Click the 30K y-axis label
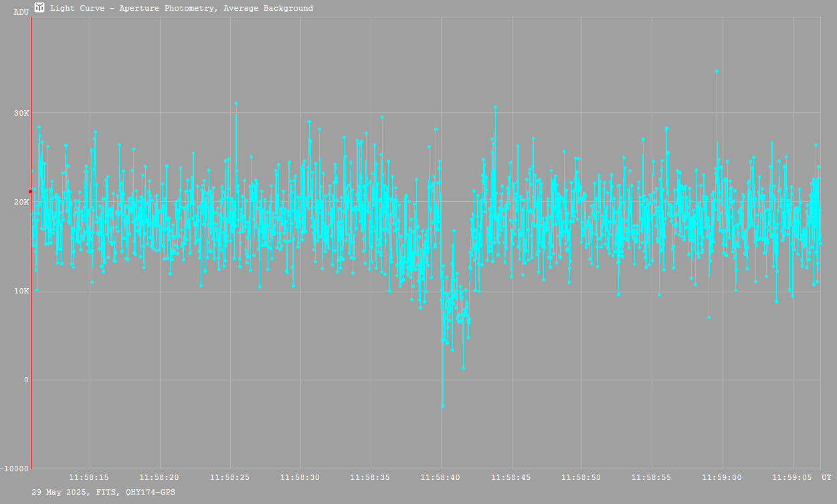The image size is (837, 504). tap(22, 113)
